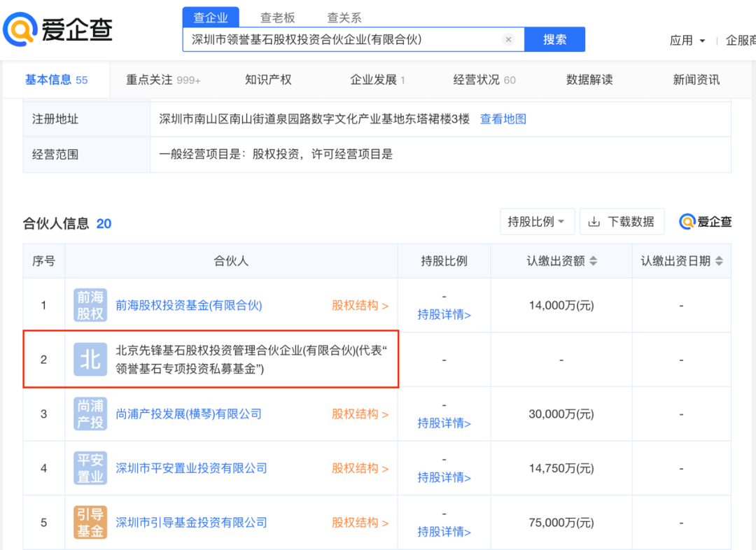Click the 平安置业 partner logo icon
756x550 pixels.
tap(90, 468)
